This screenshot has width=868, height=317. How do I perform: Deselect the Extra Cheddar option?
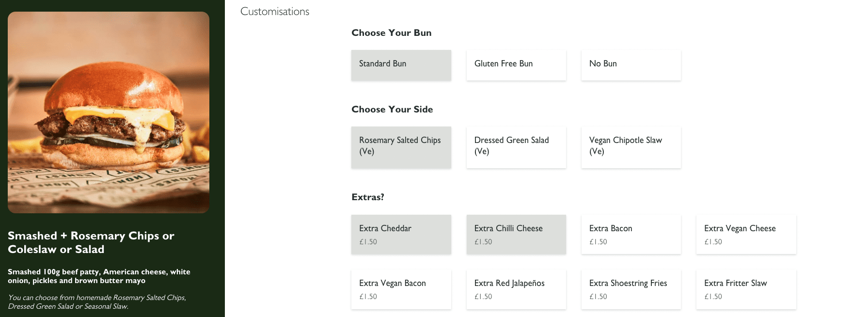[x=400, y=234]
